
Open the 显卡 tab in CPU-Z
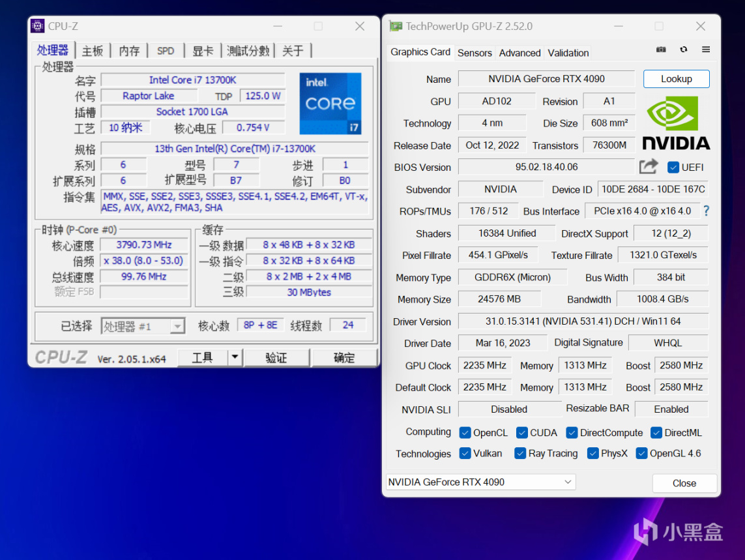point(203,51)
